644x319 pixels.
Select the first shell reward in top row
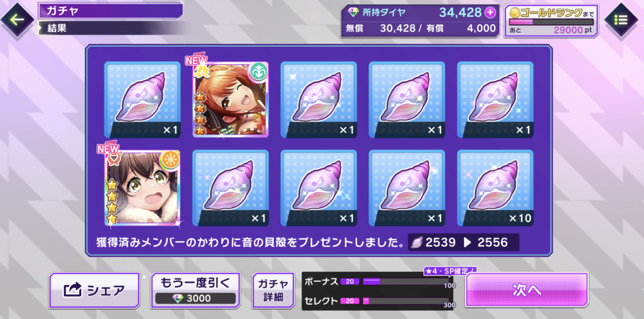142,99
